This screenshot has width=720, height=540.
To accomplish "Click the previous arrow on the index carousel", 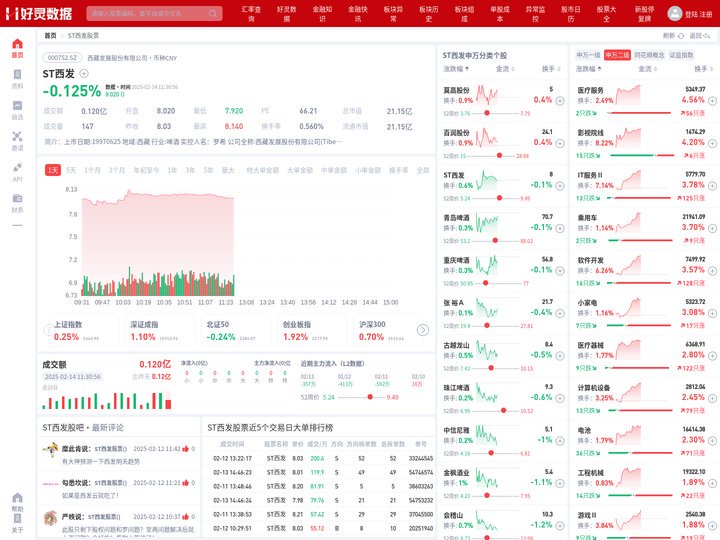I will (x=48, y=330).
